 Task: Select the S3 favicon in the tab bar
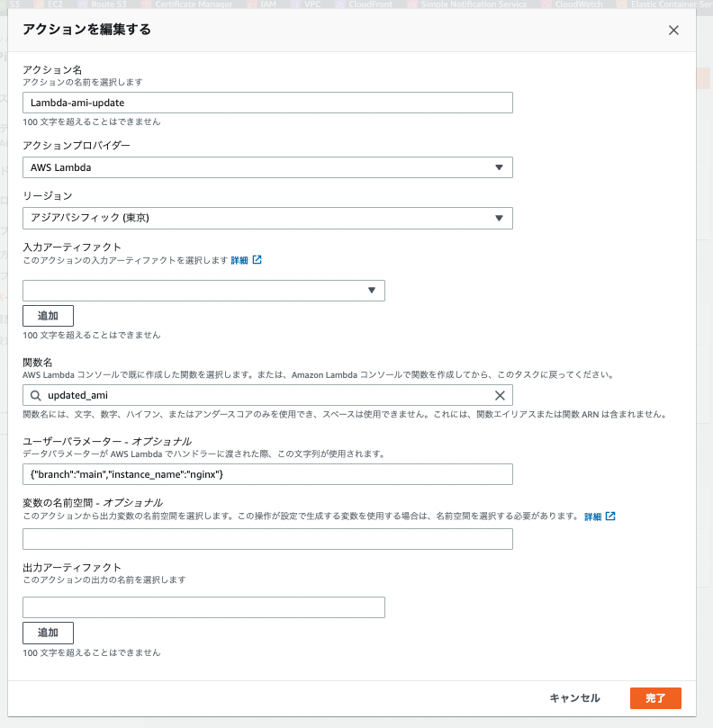[x=4, y=4]
